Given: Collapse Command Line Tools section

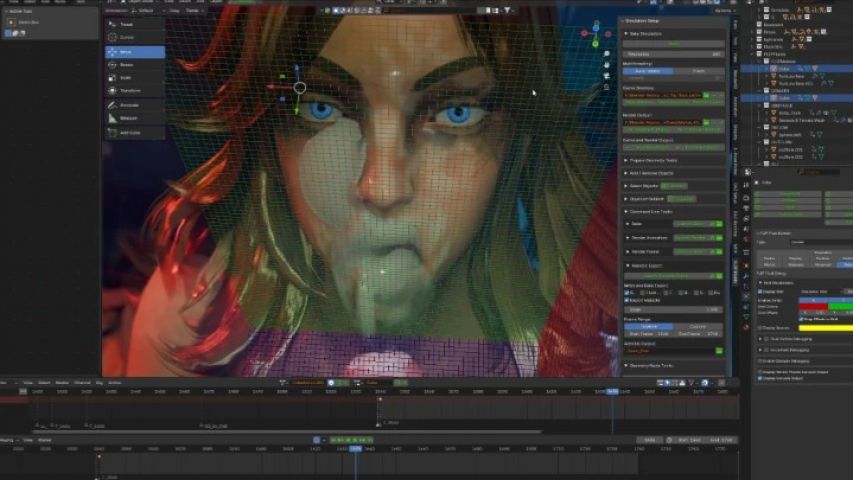Looking at the screenshot, I should click(x=626, y=212).
